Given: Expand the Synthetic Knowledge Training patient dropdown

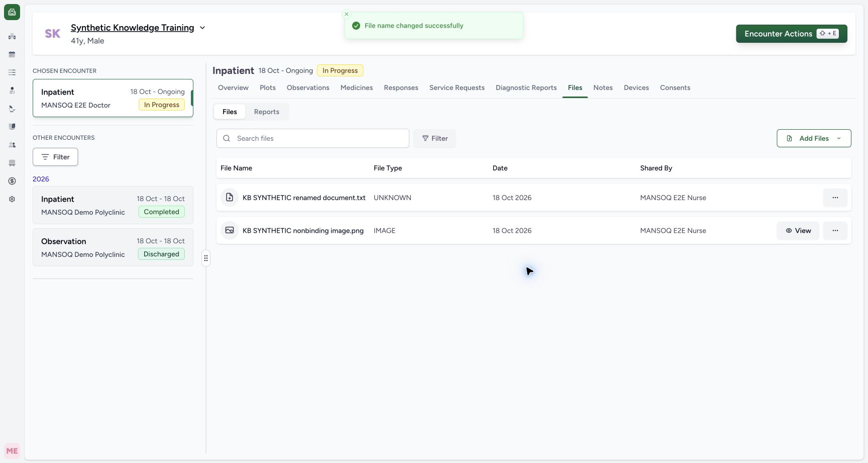Looking at the screenshot, I should point(202,28).
